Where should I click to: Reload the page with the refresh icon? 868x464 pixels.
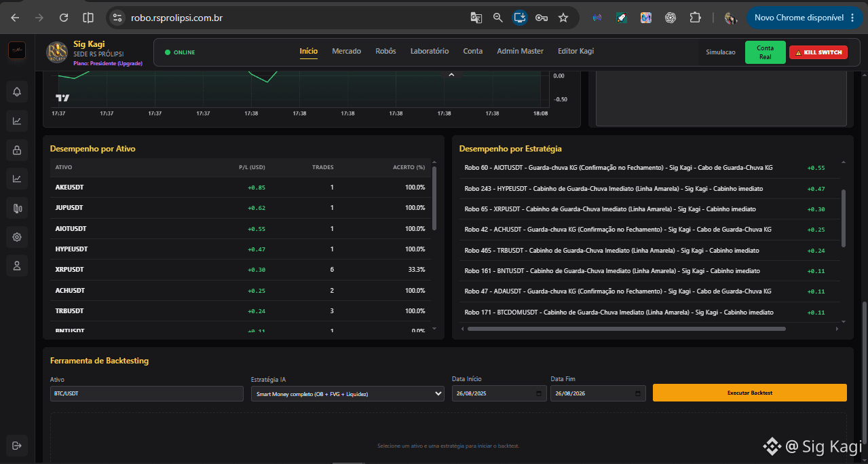64,18
